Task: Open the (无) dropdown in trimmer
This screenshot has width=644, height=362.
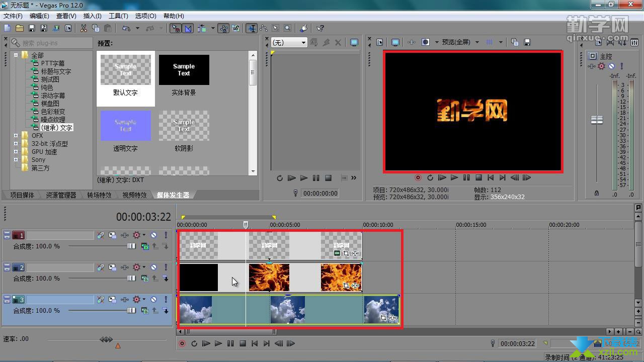Action: coord(289,43)
